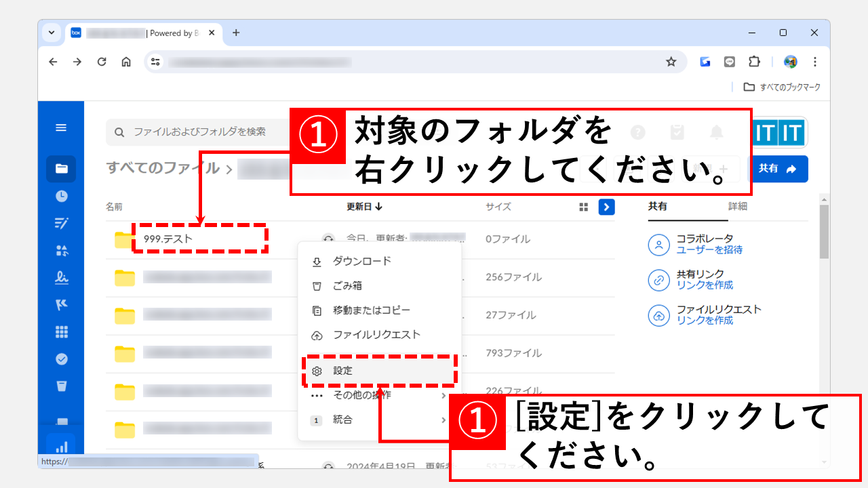Click the collaborator person icon
The width and height of the screenshot is (868, 488).
[658, 244]
